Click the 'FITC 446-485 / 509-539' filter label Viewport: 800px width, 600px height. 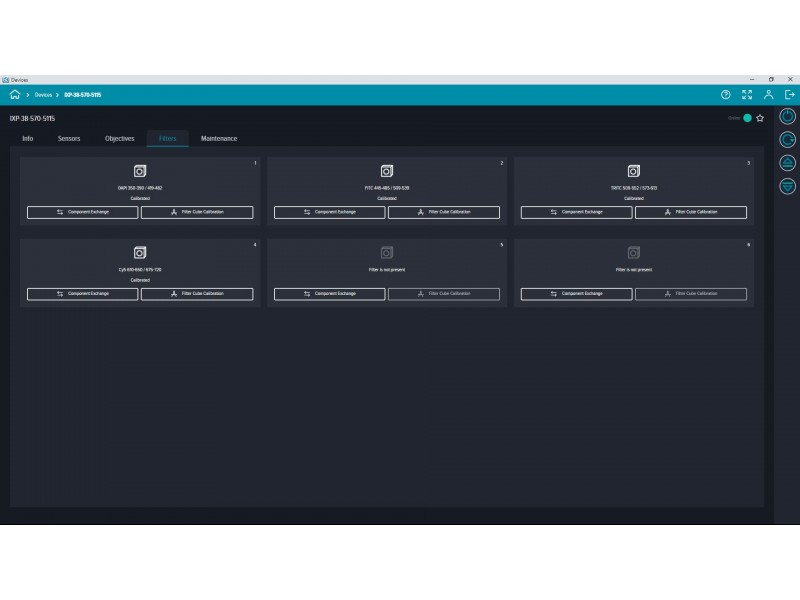click(x=387, y=188)
